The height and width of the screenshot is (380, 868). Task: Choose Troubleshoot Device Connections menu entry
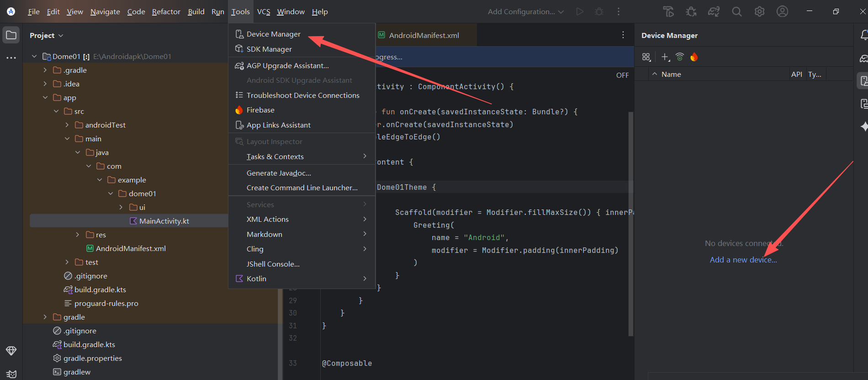[x=302, y=96]
